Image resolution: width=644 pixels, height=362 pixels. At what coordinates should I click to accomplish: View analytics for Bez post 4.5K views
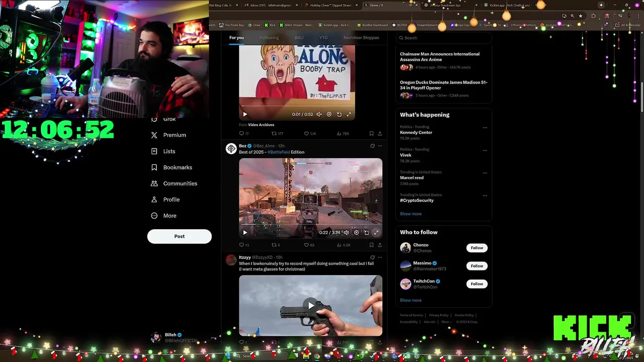coord(343,245)
